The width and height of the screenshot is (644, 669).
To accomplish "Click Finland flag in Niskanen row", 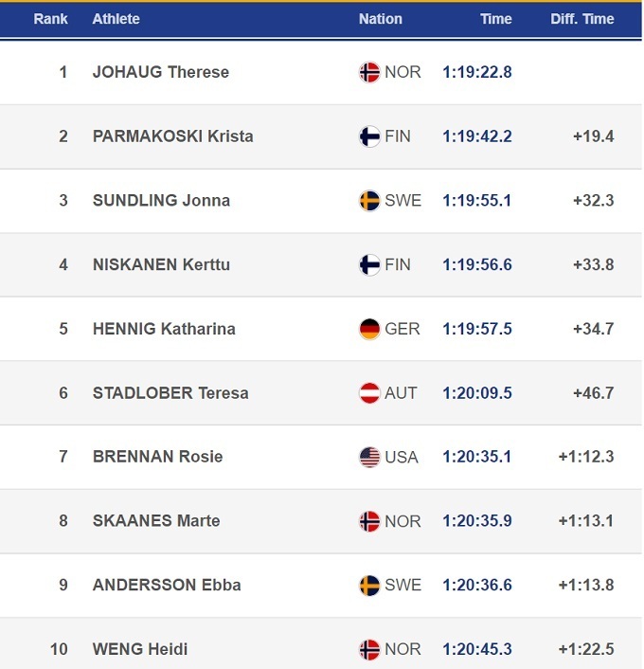I will click(369, 264).
